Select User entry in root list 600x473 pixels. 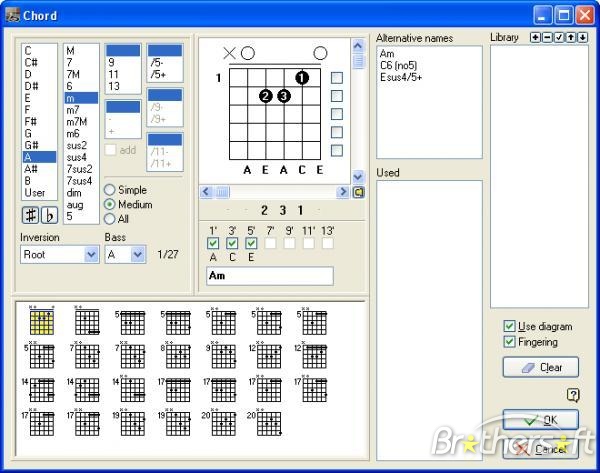pyautogui.click(x=40, y=192)
